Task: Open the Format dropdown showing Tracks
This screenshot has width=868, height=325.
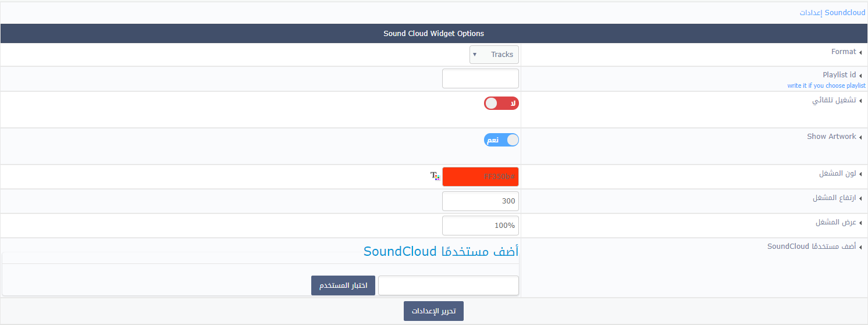Action: (x=494, y=55)
